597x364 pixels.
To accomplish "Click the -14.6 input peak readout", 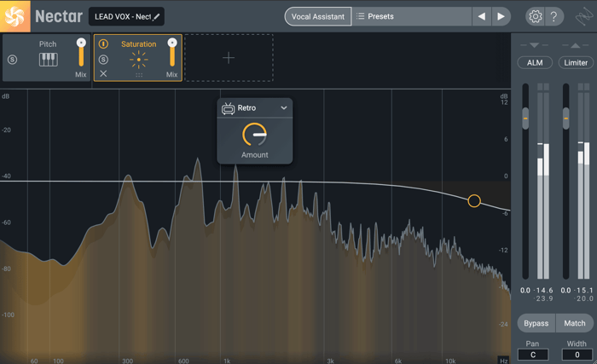I will pyautogui.click(x=544, y=291).
